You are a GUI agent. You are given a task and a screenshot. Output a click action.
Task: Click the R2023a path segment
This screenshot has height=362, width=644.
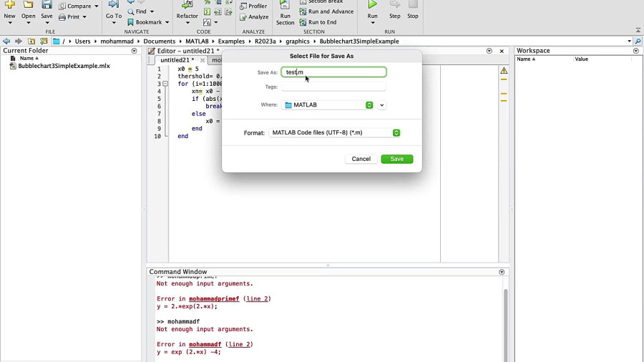point(265,41)
